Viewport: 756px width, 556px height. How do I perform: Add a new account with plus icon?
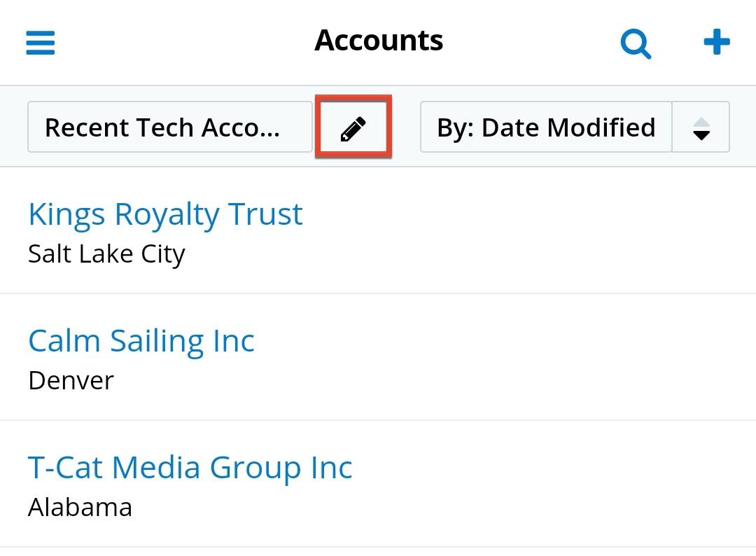(717, 43)
